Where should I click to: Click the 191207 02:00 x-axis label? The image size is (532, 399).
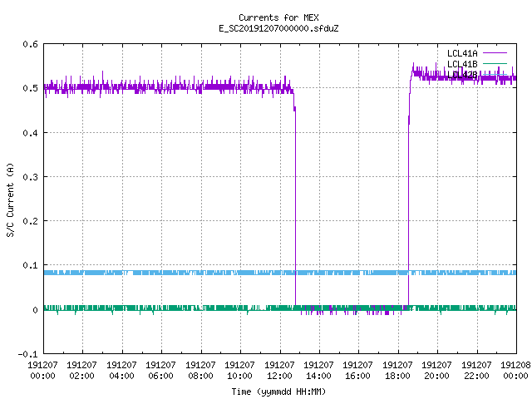(81, 370)
